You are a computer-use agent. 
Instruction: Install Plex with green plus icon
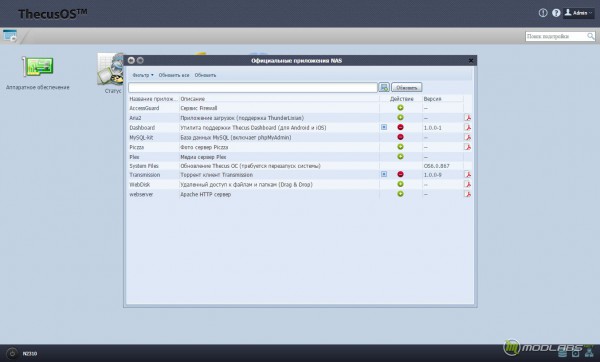click(400, 157)
